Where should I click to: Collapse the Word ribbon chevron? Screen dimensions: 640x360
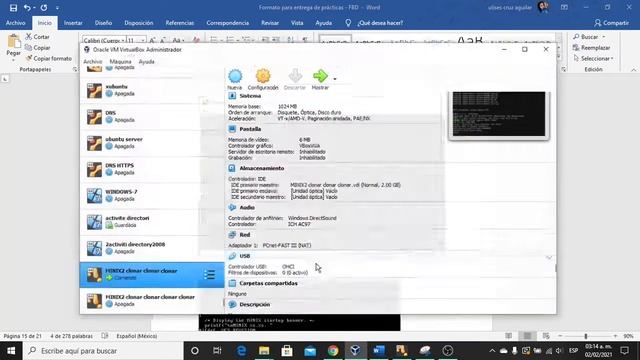pos(633,70)
